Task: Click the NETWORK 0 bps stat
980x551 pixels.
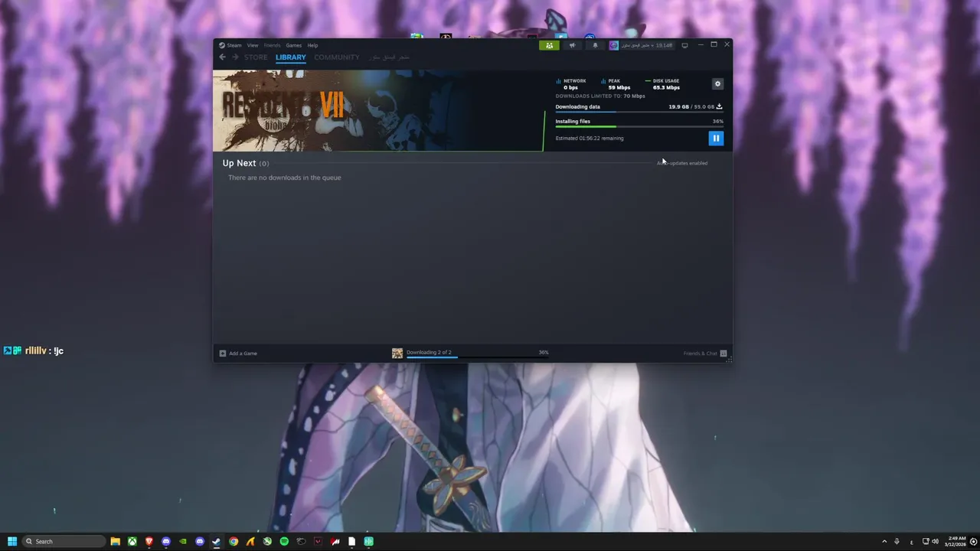Action: (x=571, y=84)
